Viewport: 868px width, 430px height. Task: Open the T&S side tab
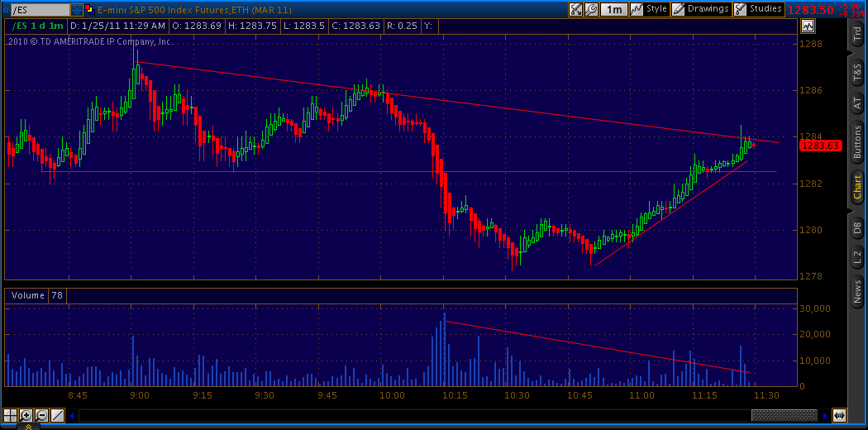856,71
